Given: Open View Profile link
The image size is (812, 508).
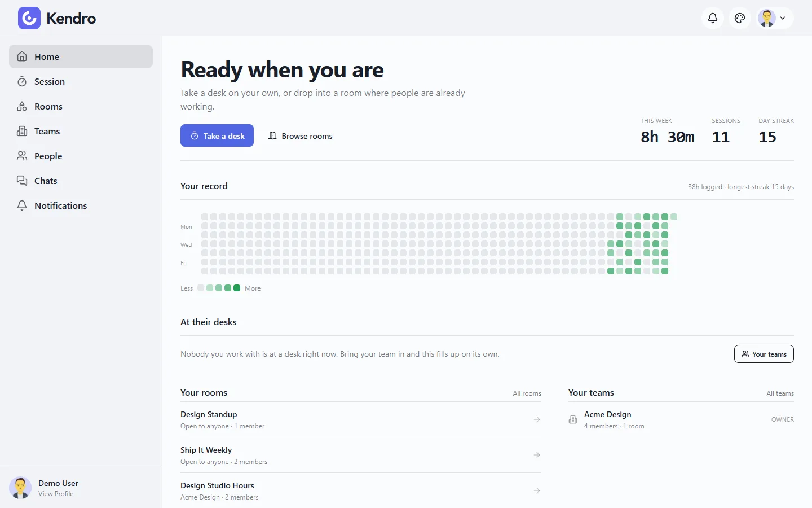Looking at the screenshot, I should click(56, 494).
